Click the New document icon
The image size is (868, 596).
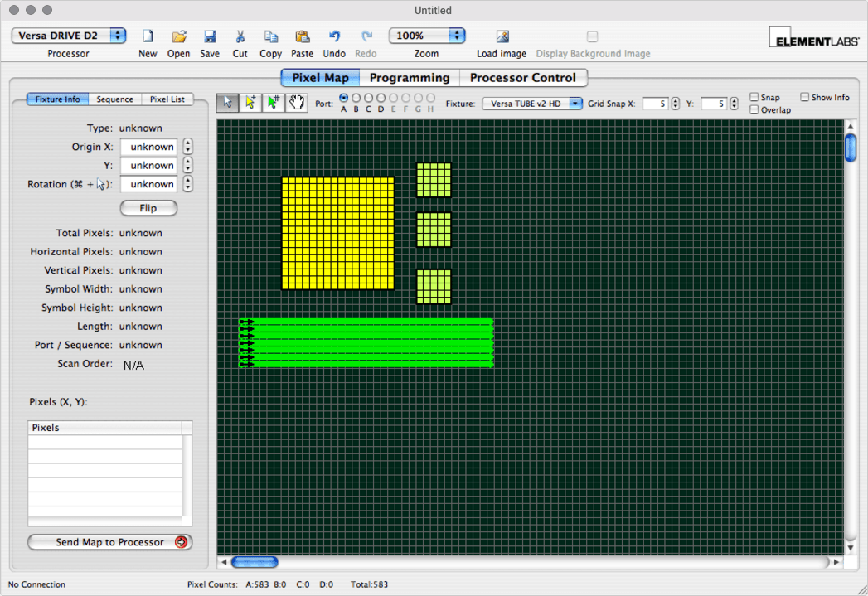148,36
